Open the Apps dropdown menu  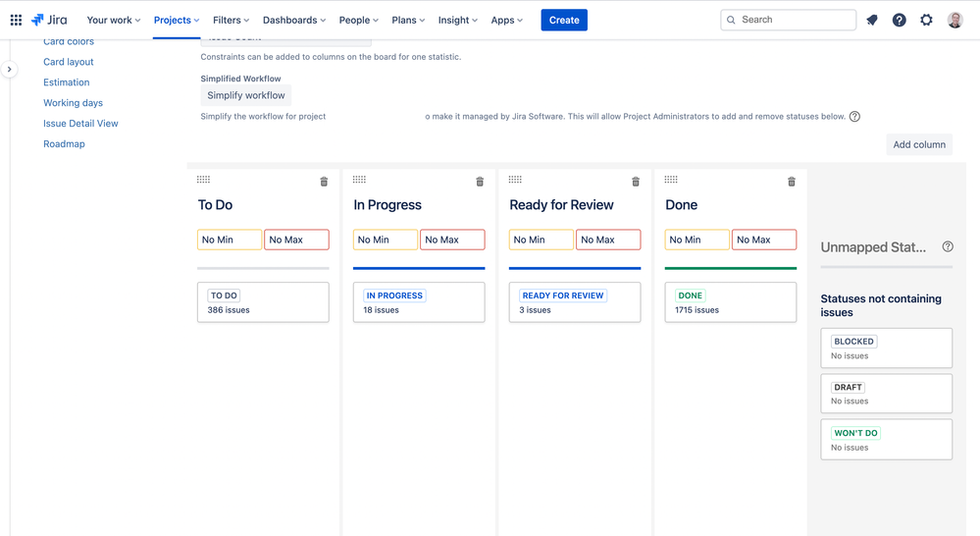click(x=507, y=20)
